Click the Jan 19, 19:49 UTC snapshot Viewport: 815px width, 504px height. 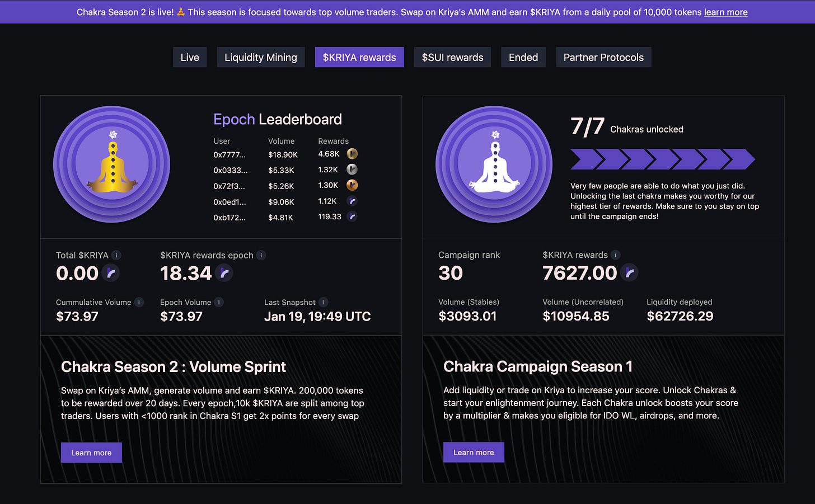click(x=317, y=317)
